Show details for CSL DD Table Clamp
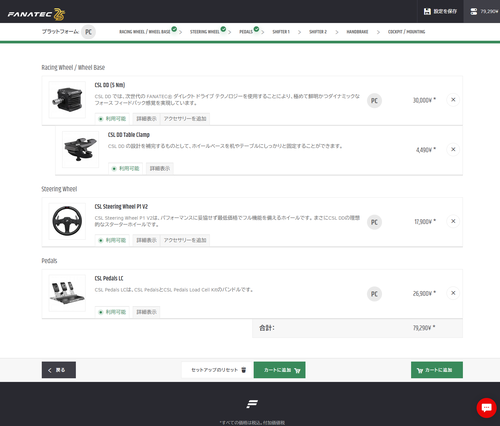 [x=160, y=168]
